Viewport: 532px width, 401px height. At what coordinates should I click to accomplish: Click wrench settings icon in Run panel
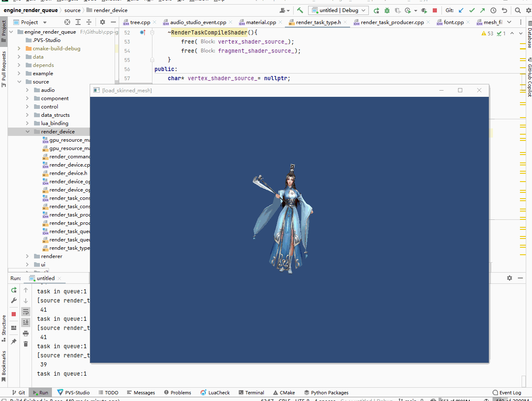click(x=14, y=300)
